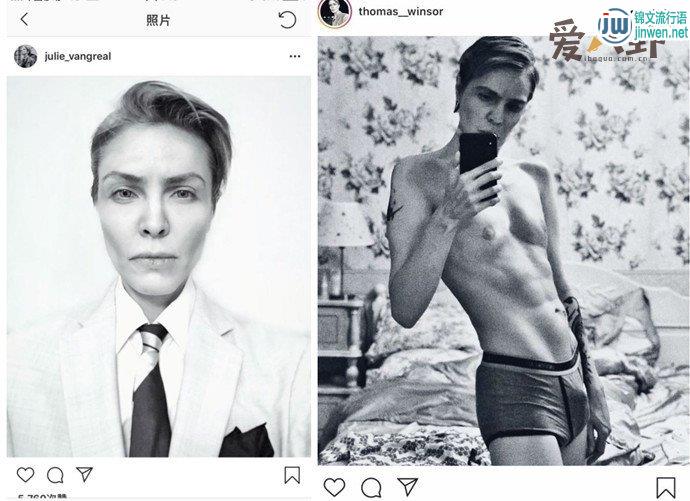The height and width of the screenshot is (501, 690).
Task: Tap the back arrow in the header
Action: tap(24, 19)
